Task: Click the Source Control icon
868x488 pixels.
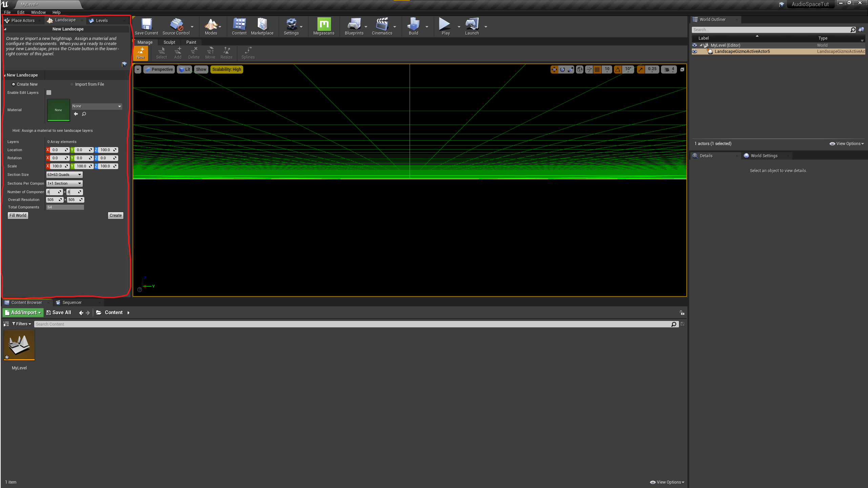Action: (x=176, y=26)
